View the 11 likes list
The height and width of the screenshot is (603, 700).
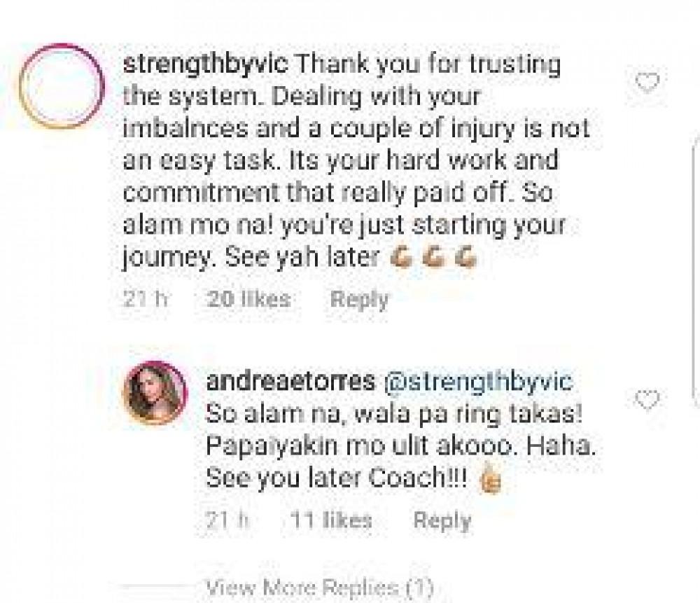[x=331, y=520]
